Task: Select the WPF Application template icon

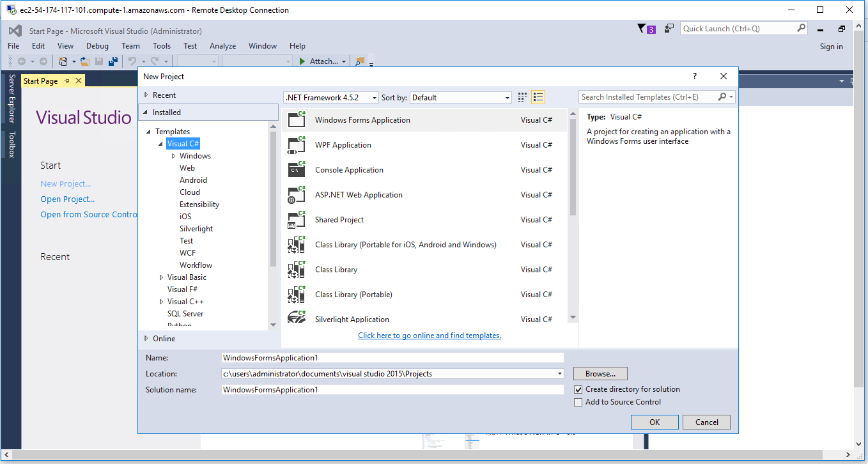Action: (x=297, y=144)
